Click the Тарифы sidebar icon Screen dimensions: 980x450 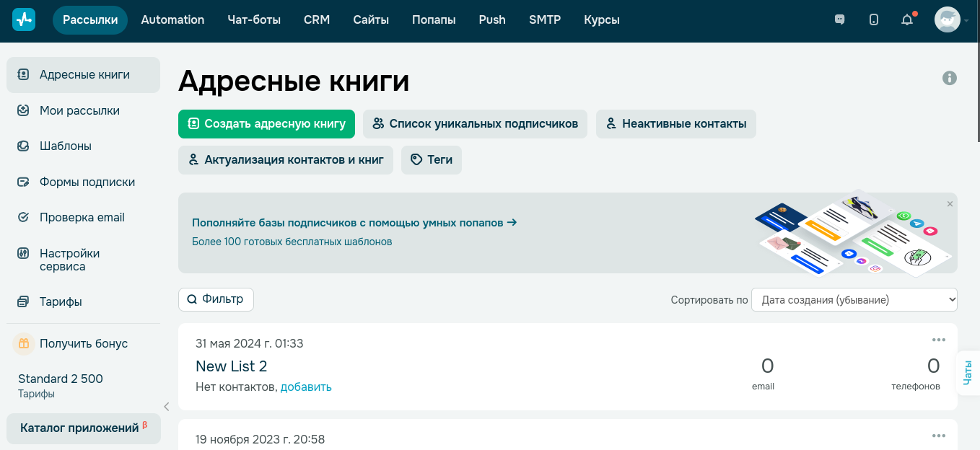(x=24, y=301)
